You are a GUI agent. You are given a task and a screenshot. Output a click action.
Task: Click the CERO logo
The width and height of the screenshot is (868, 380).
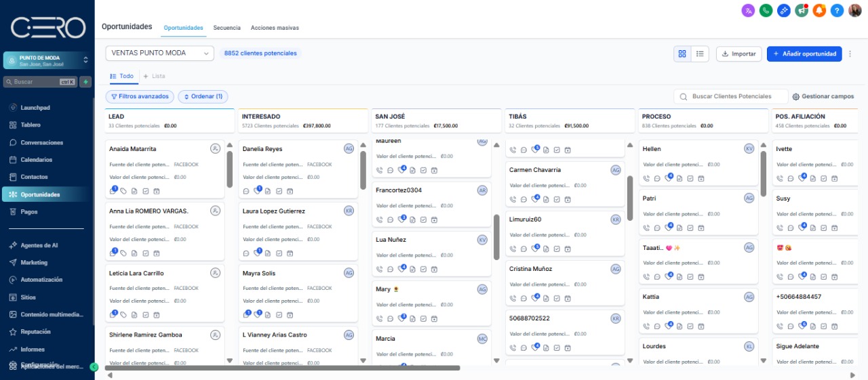(x=47, y=28)
